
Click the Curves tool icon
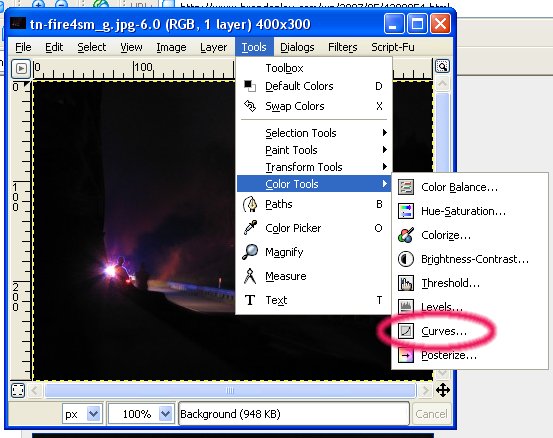[406, 331]
